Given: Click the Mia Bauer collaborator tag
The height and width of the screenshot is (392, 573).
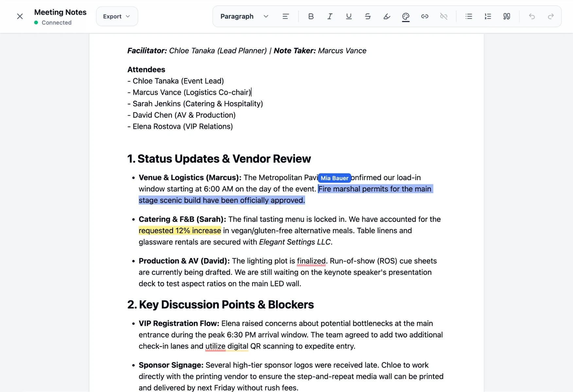Looking at the screenshot, I should coord(334,178).
